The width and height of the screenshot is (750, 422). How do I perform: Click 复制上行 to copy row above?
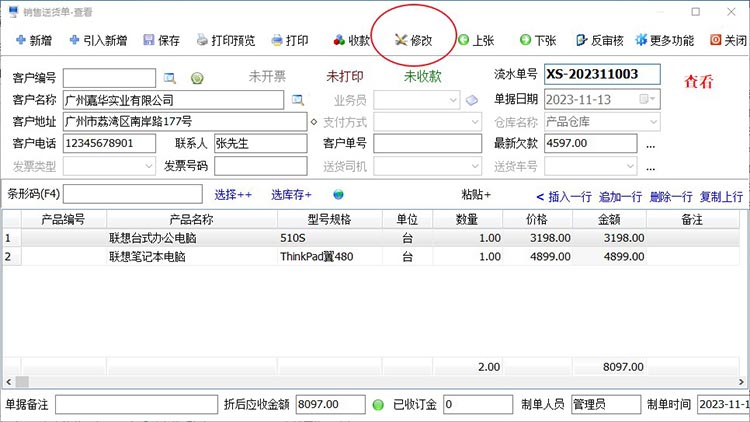(722, 197)
